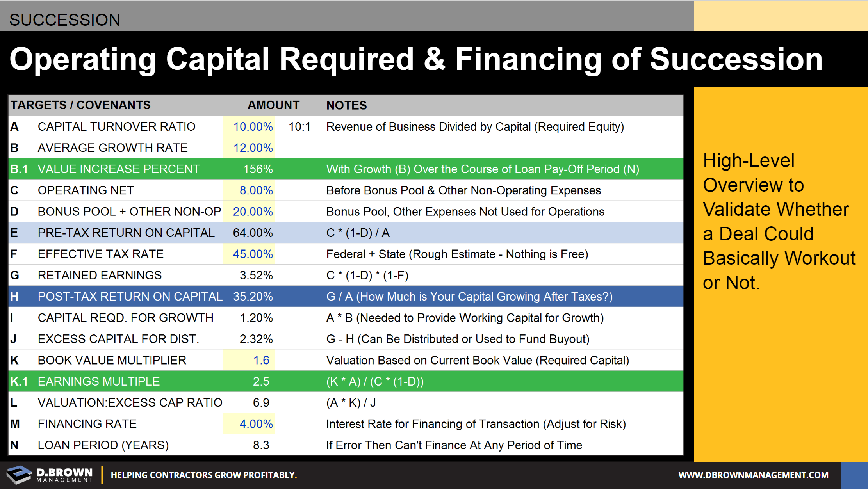Viewport: 868px width, 489px height.
Task: Click the 10:1 ratio text
Action: point(299,127)
